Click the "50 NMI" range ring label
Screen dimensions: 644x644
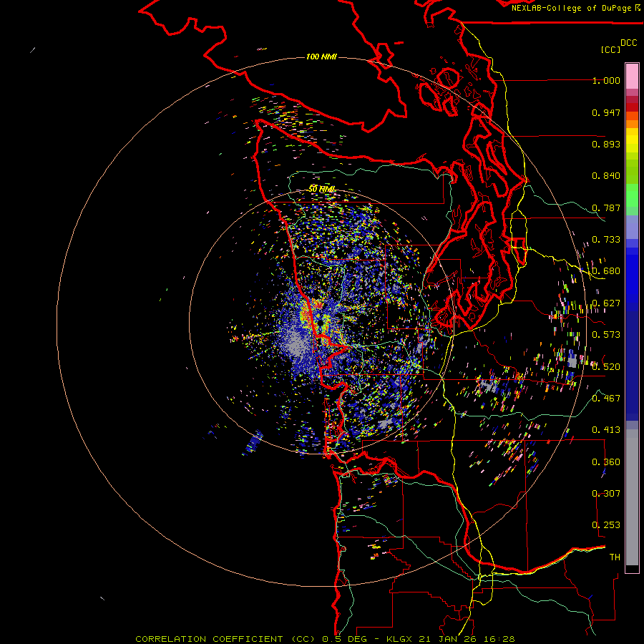[x=321, y=189]
